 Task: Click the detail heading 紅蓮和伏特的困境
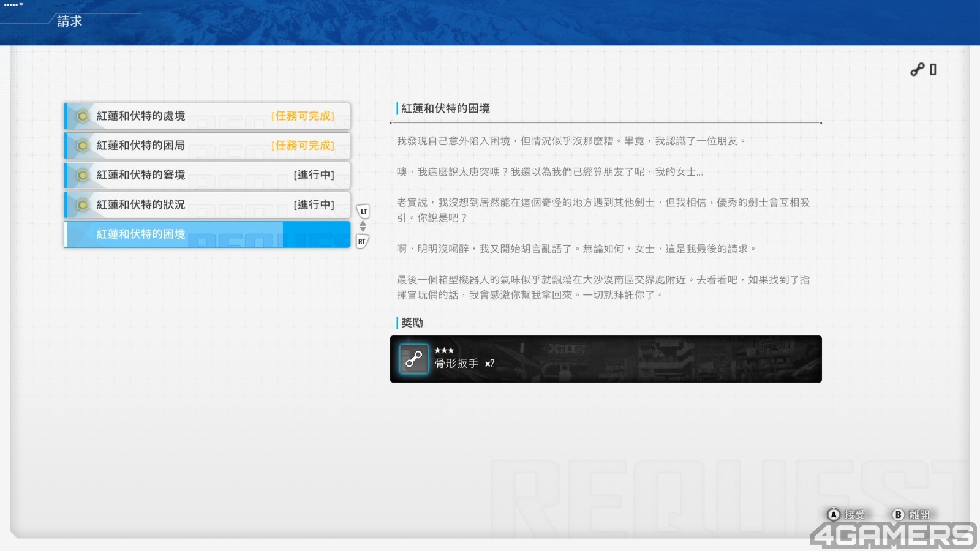[x=445, y=108]
